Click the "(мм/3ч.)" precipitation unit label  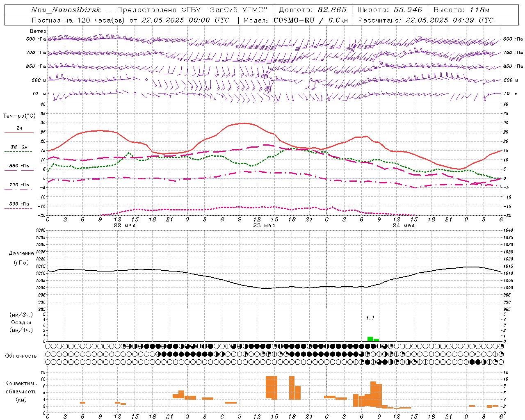point(21,315)
